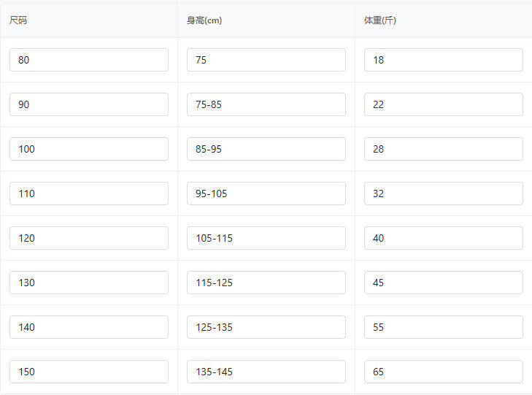Select the weight input with value 22
Image resolution: width=532 pixels, height=395 pixels.
tap(444, 104)
